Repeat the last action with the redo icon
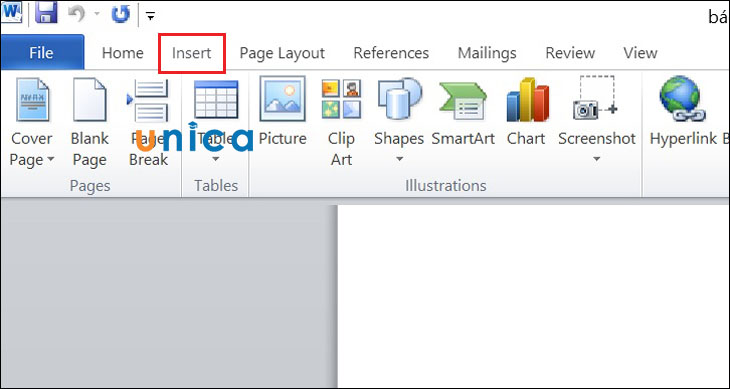 (120, 14)
